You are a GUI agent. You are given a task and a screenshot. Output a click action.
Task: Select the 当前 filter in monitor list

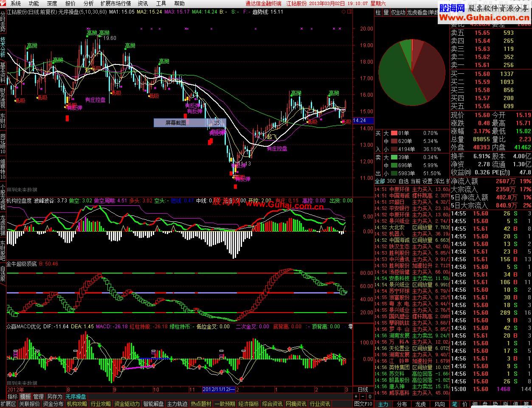tap(416, 181)
